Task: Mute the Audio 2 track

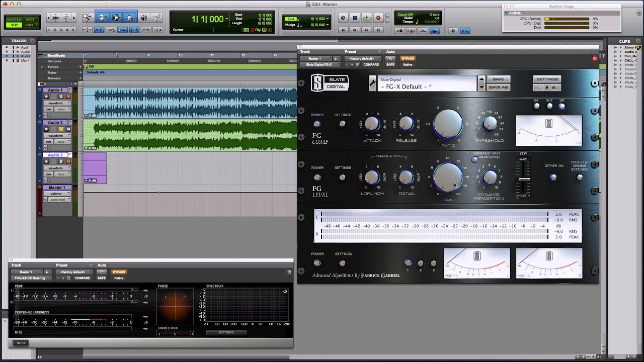Action: [68, 129]
